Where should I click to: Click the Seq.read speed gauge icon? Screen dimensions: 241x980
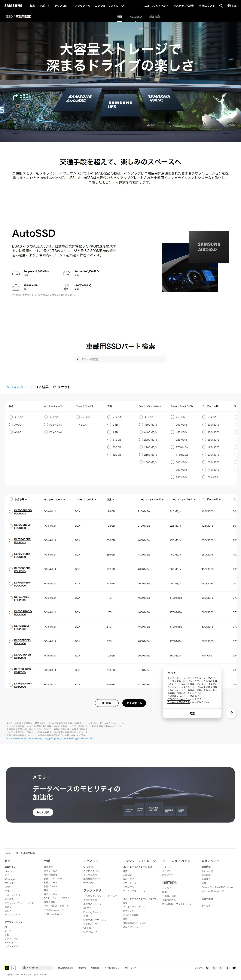(x=16, y=273)
